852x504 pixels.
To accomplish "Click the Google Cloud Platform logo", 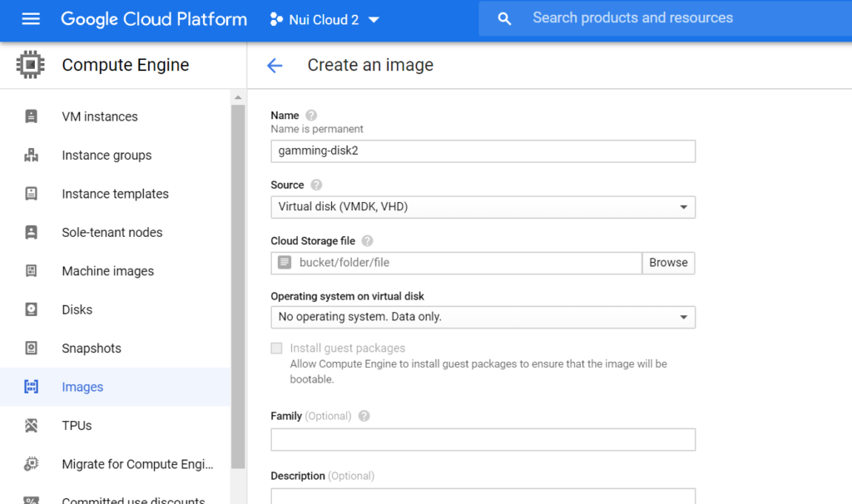I will point(154,20).
